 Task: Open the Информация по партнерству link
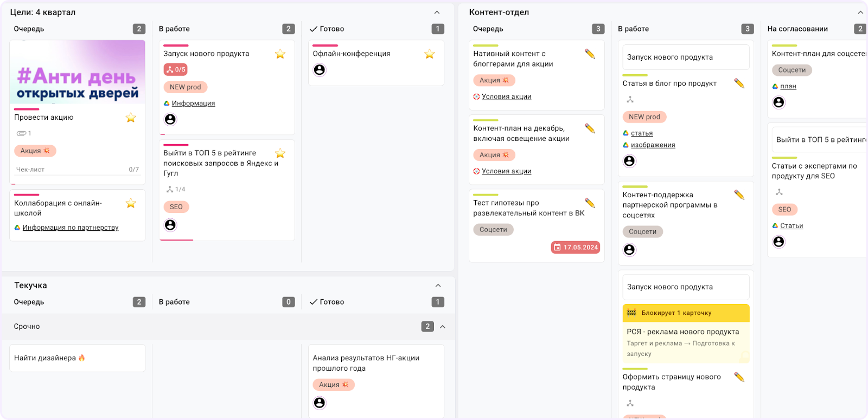tap(70, 228)
